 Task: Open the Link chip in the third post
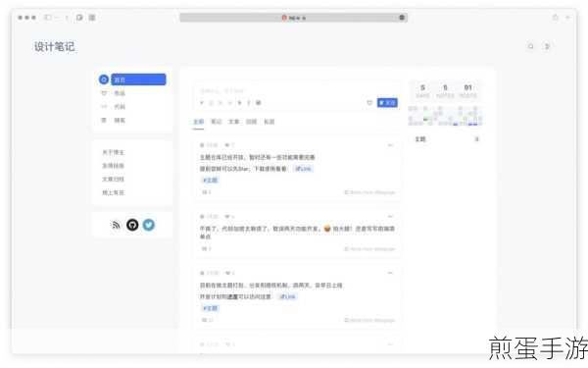[287, 296]
